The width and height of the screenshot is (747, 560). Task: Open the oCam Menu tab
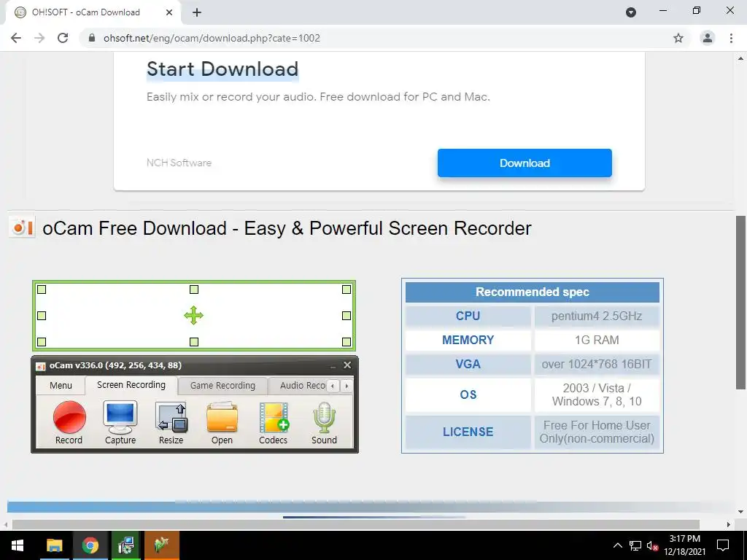(x=61, y=385)
